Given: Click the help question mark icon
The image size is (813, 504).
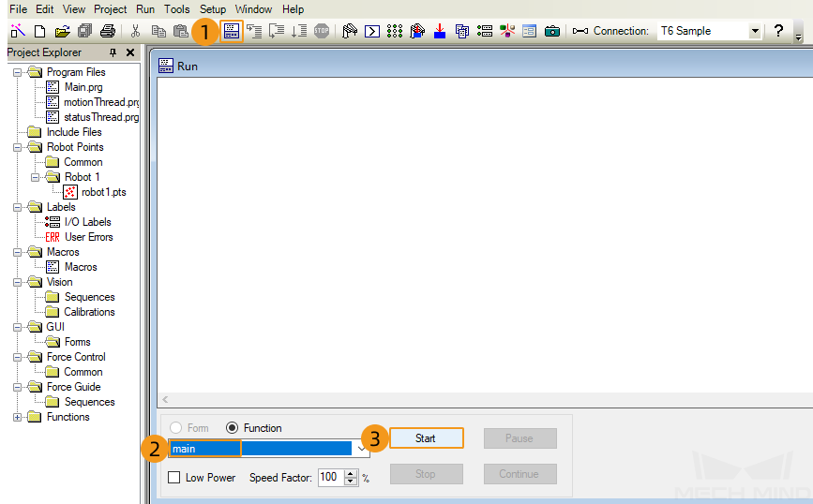Looking at the screenshot, I should tap(778, 31).
